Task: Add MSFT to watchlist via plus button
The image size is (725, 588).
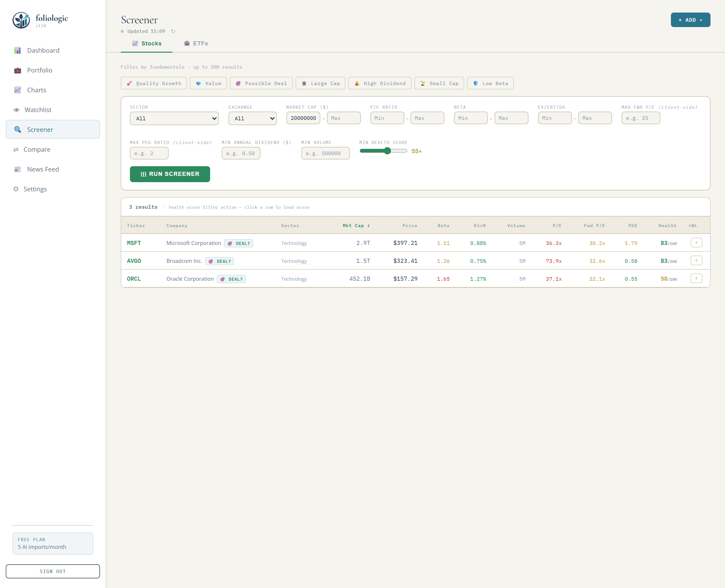Action: coord(696,243)
